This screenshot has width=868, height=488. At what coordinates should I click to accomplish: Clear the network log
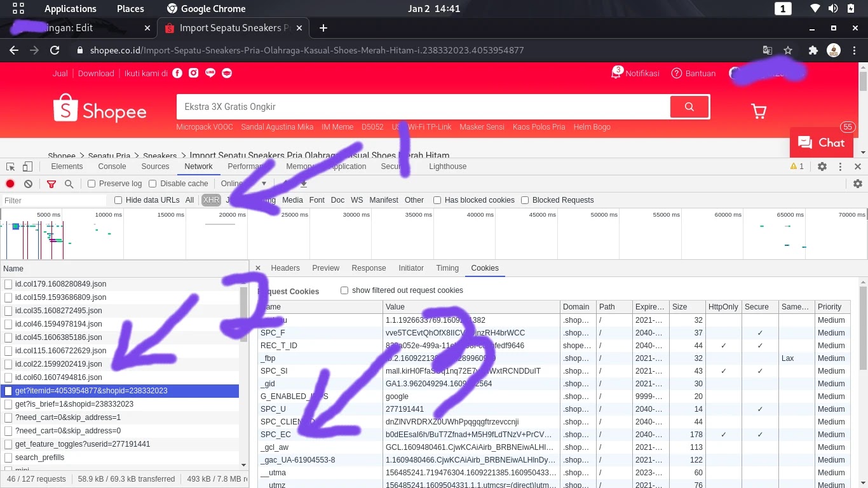(28, 184)
